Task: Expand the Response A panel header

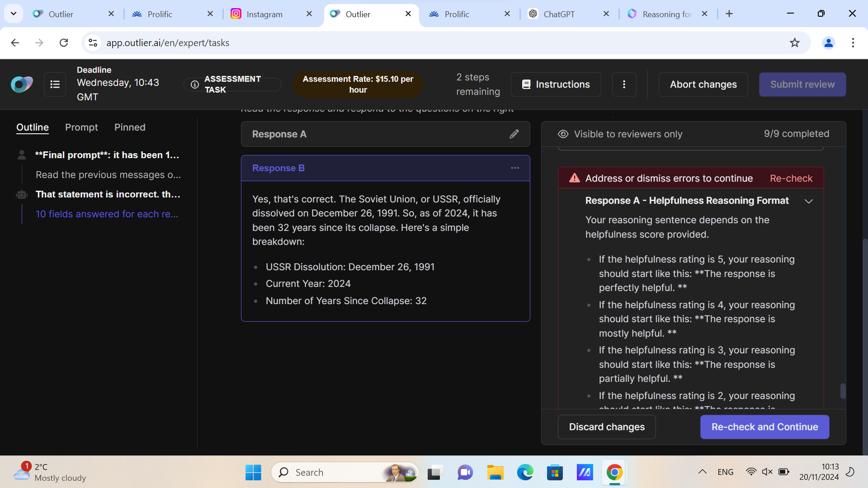Action: (x=385, y=134)
